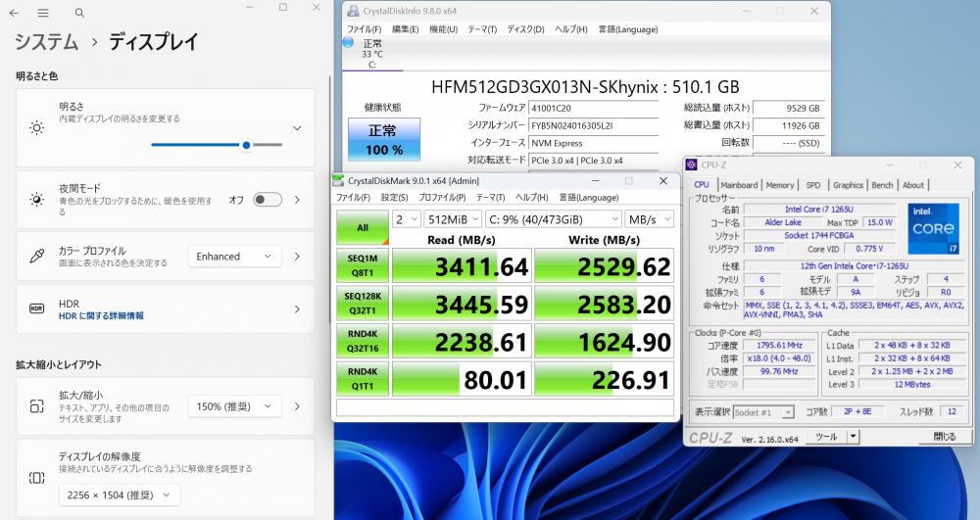Click the serial number field in CrystalDiskInfo
980x520 pixels.
[593, 125]
